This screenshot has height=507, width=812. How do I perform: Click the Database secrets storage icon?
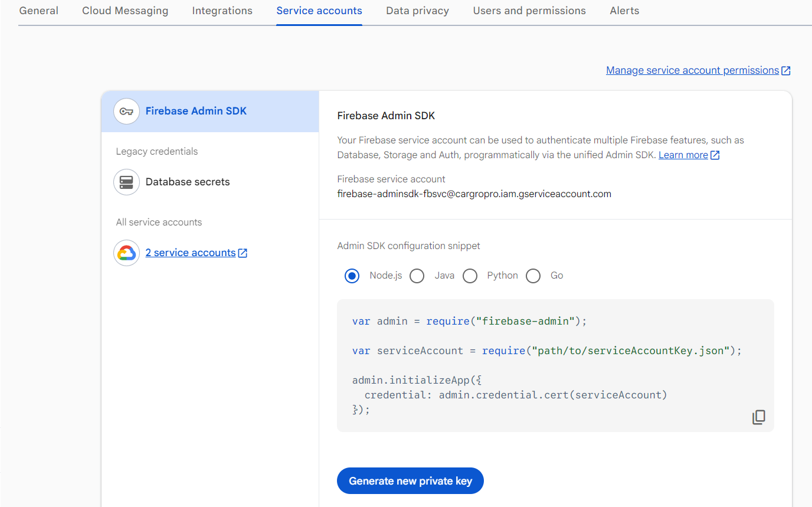point(126,182)
